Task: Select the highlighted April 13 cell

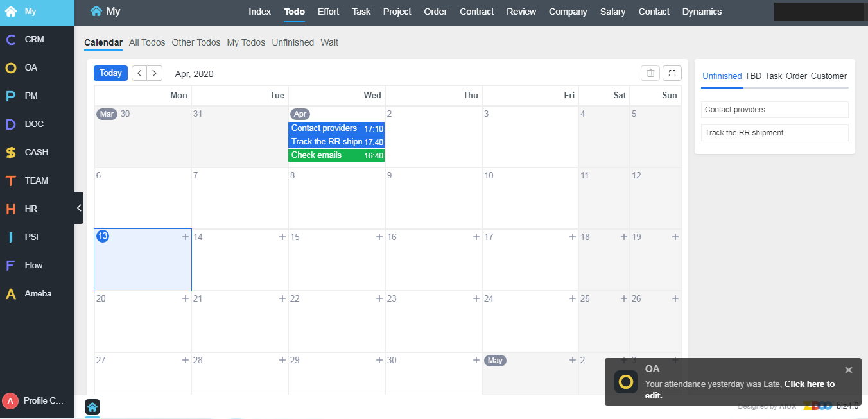Action: pyautogui.click(x=143, y=260)
